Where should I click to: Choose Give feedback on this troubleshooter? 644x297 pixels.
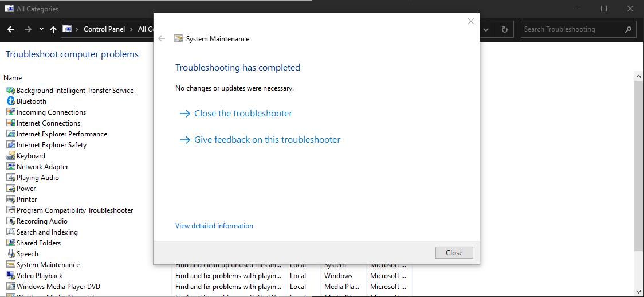click(x=260, y=140)
